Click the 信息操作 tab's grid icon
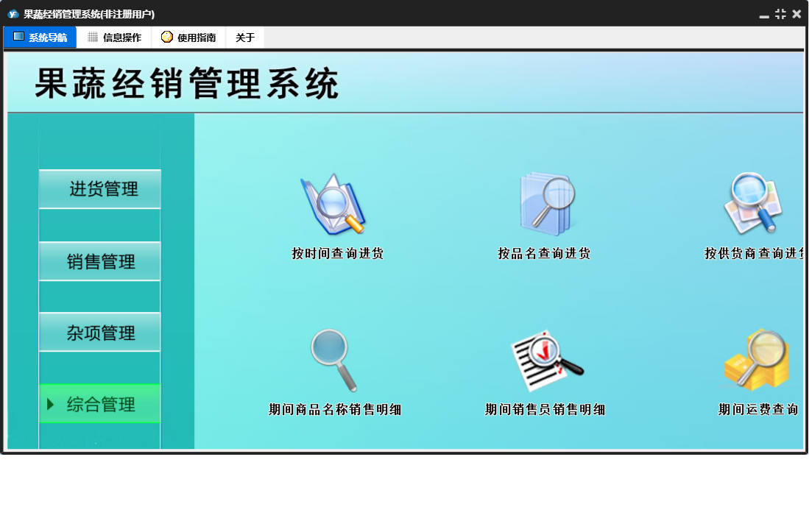 click(x=92, y=37)
